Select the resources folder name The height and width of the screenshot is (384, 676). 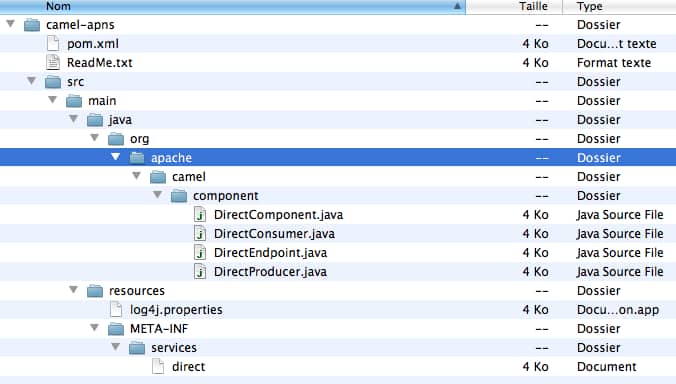click(x=137, y=291)
